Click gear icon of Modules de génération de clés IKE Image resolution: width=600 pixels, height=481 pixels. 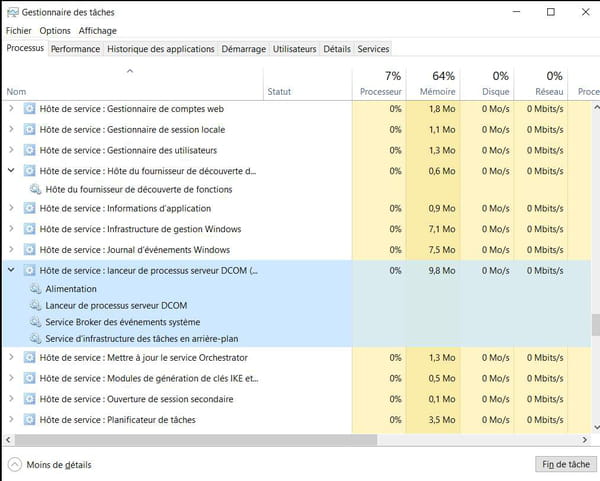29,378
